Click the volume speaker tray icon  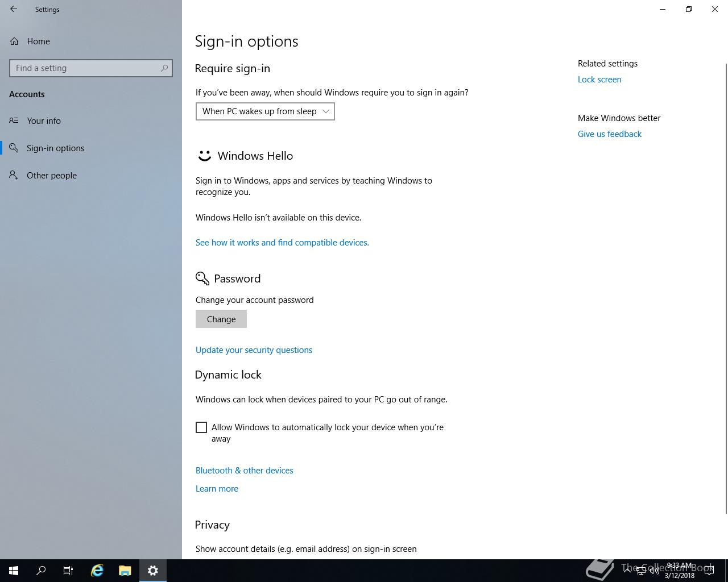point(654,571)
